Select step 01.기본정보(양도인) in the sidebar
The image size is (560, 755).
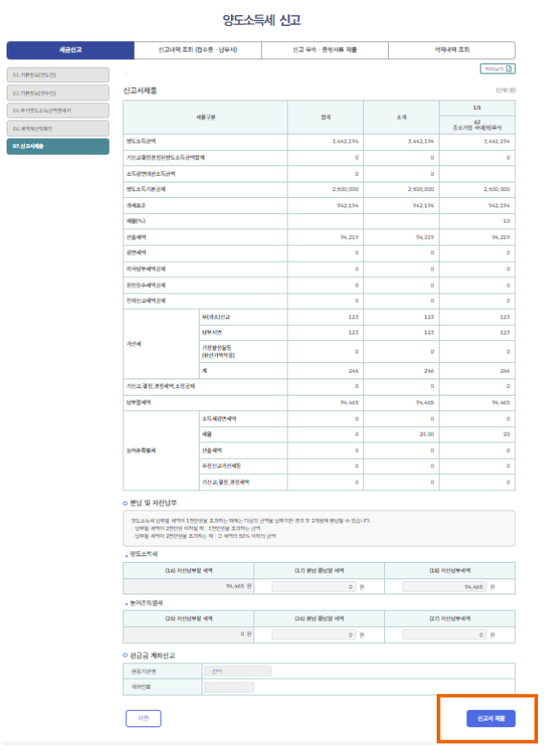click(x=57, y=75)
